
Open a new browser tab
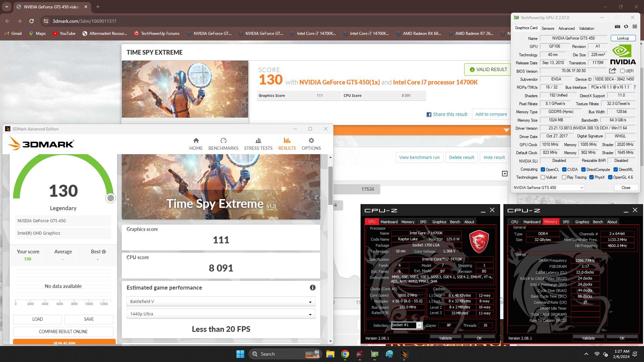click(98, 7)
